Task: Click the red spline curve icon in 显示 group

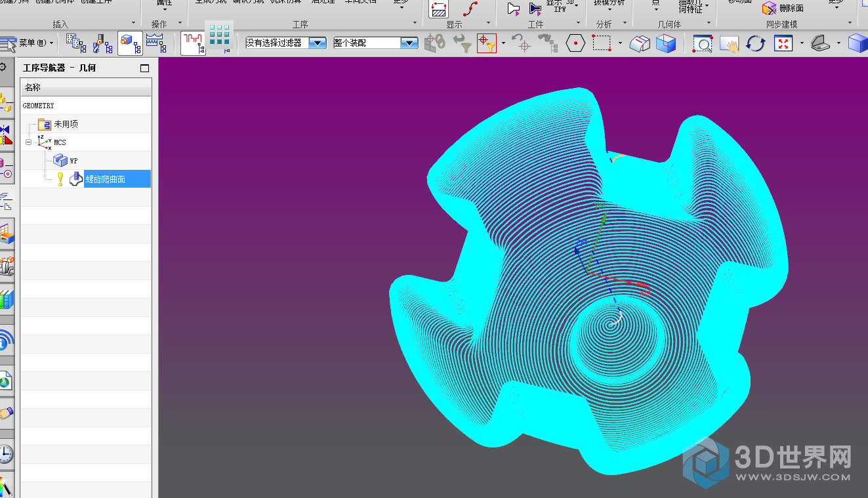Action: (x=470, y=9)
